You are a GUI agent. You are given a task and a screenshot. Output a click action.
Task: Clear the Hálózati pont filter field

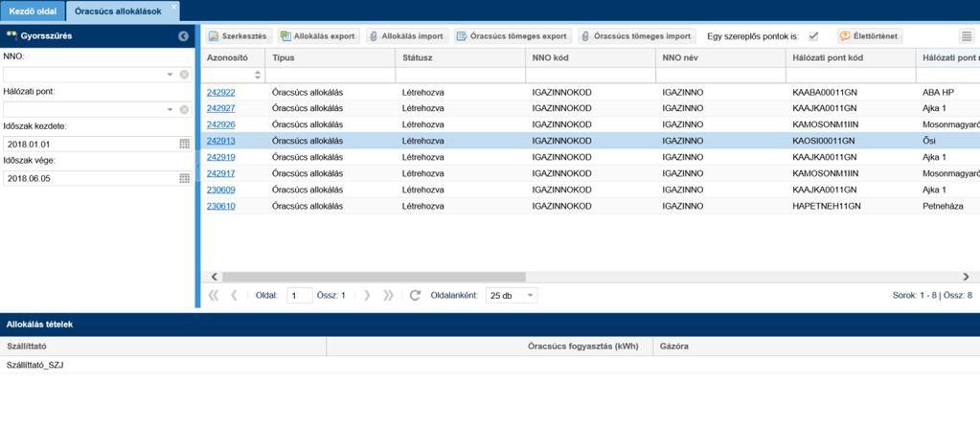(x=184, y=109)
